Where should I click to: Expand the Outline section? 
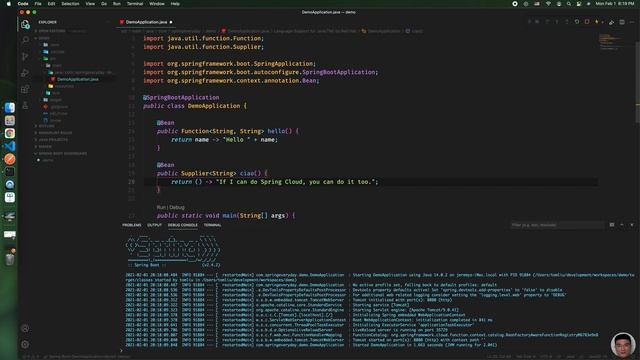pyautogui.click(x=46, y=126)
